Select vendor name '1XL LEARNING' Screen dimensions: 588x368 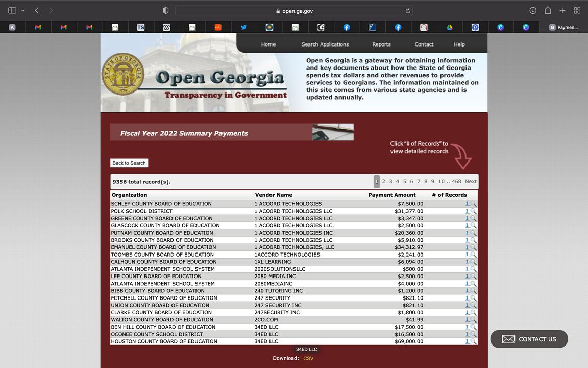pos(273,262)
